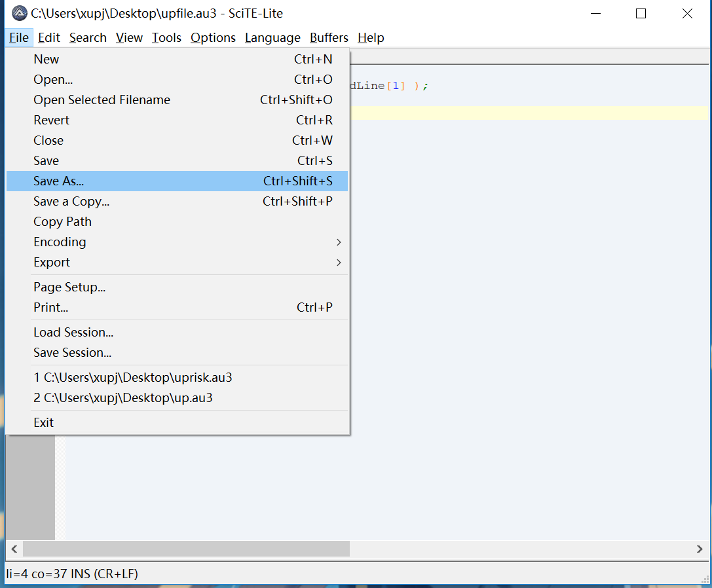Click the horizontal scrollbar thumb
The height and width of the screenshot is (588, 712).
pos(186,549)
